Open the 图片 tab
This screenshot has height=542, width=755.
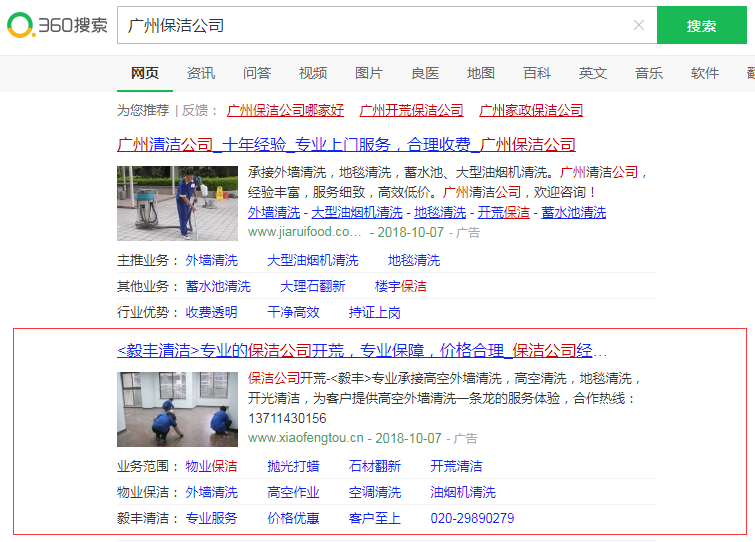[369, 73]
